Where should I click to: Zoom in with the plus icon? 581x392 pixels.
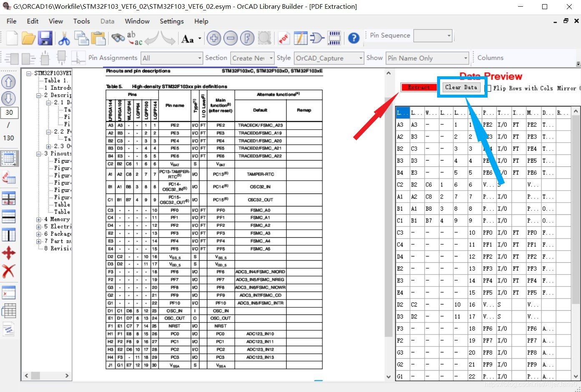pyautogui.click(x=214, y=38)
